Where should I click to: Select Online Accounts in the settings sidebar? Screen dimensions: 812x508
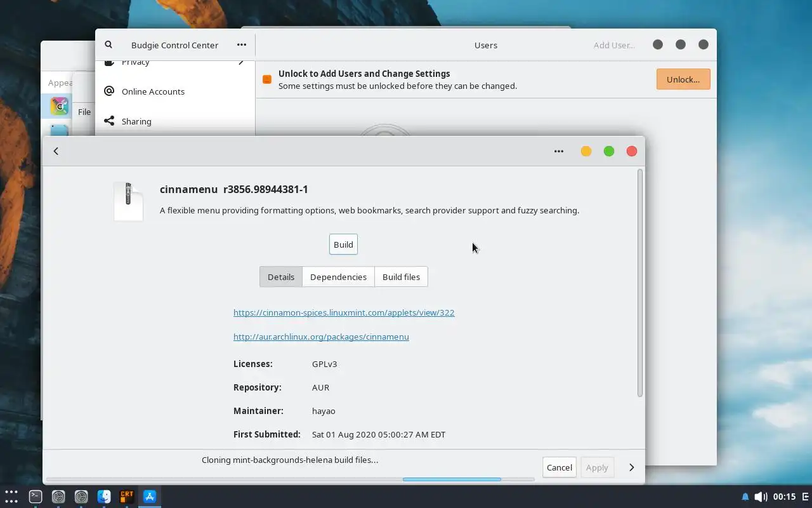pos(174,91)
